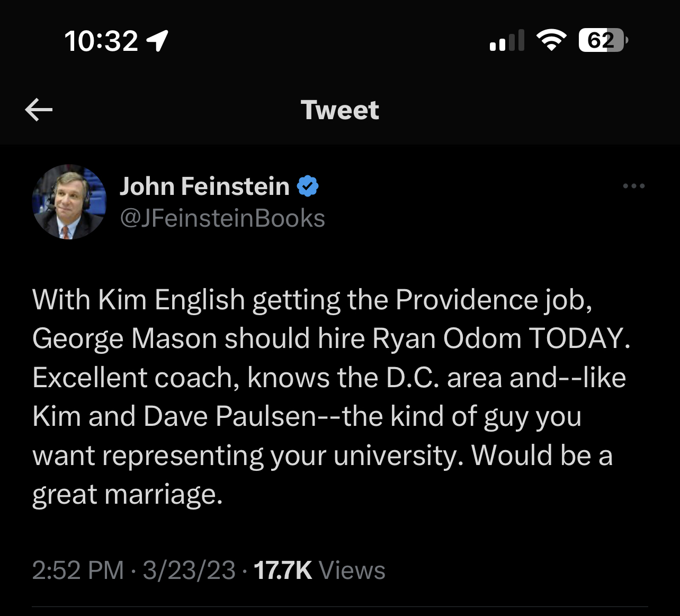Screen dimensions: 680x616
Task: Tap the battery indicator showing 62
Action: 603,40
